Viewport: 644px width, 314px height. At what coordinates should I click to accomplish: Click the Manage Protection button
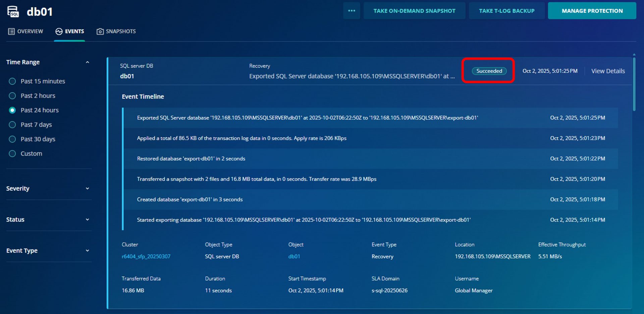(592, 11)
